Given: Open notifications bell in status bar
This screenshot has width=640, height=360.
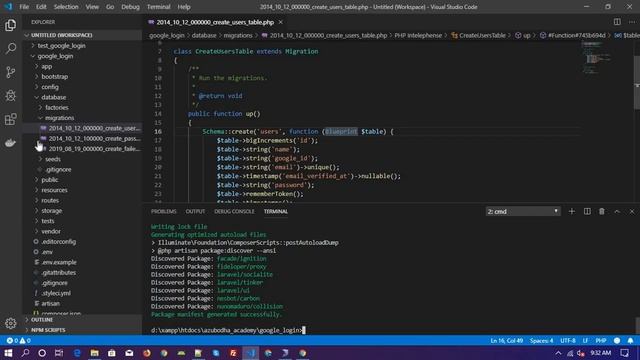Looking at the screenshot, I should (x=630, y=340).
